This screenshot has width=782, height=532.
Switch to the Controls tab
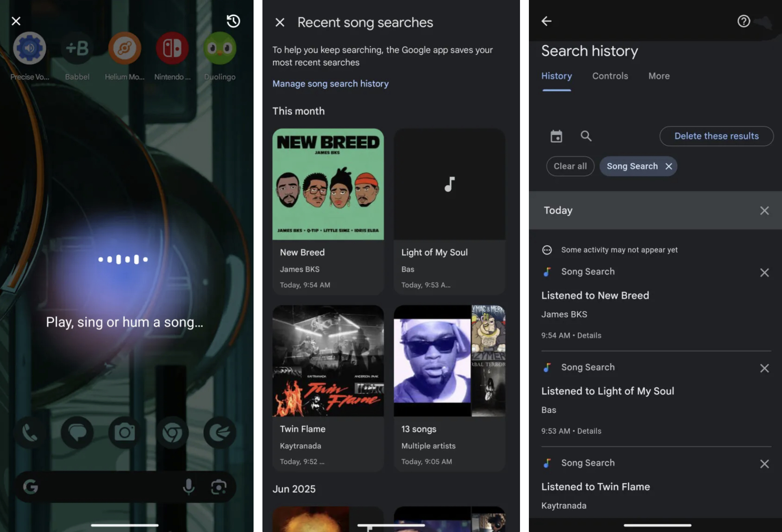click(610, 76)
